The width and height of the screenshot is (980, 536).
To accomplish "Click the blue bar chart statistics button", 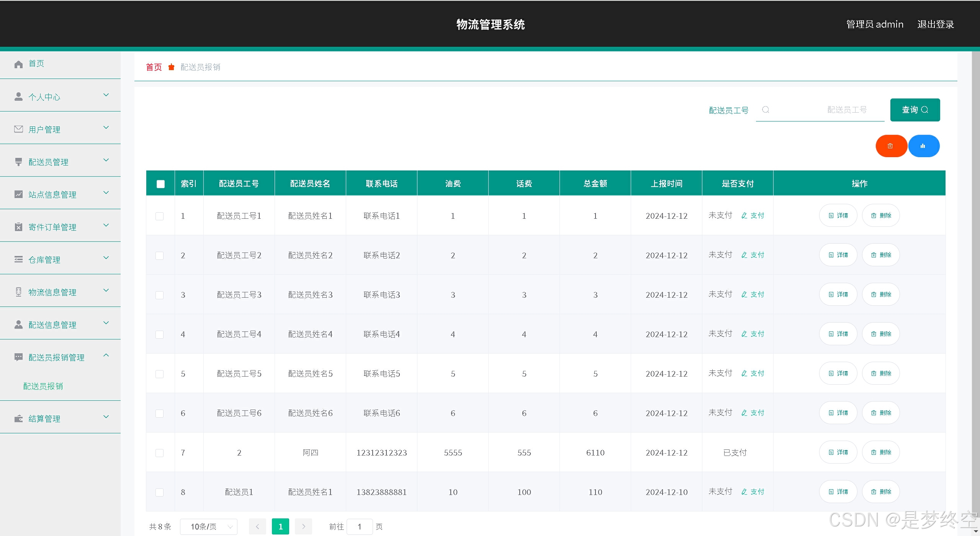I will [x=923, y=146].
